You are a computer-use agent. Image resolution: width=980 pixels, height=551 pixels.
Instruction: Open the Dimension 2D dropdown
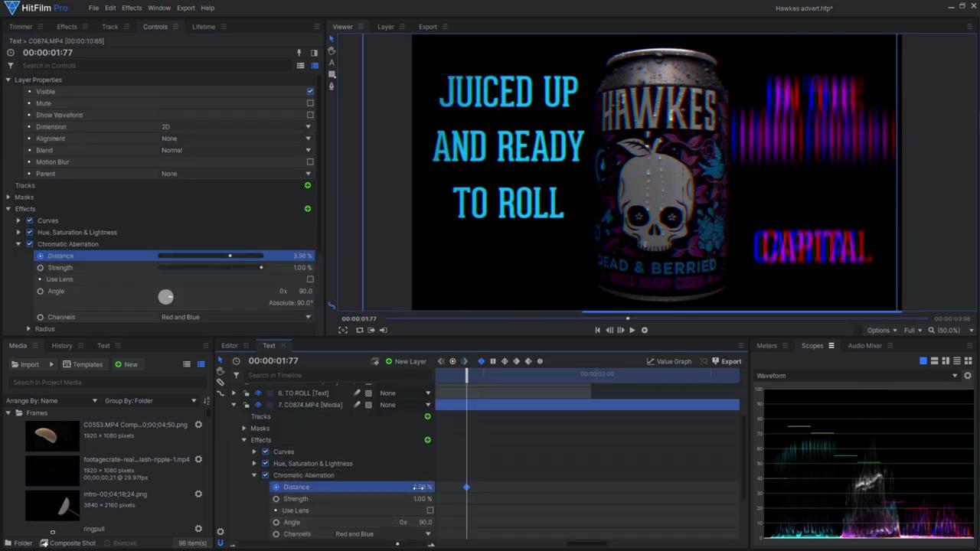236,127
